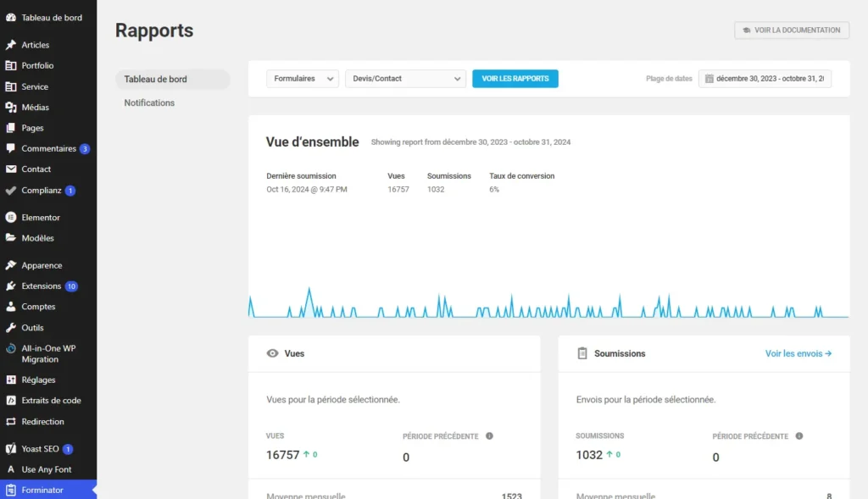
Task: Click info icon beside Soumissions période précédente
Action: pyautogui.click(x=798, y=436)
